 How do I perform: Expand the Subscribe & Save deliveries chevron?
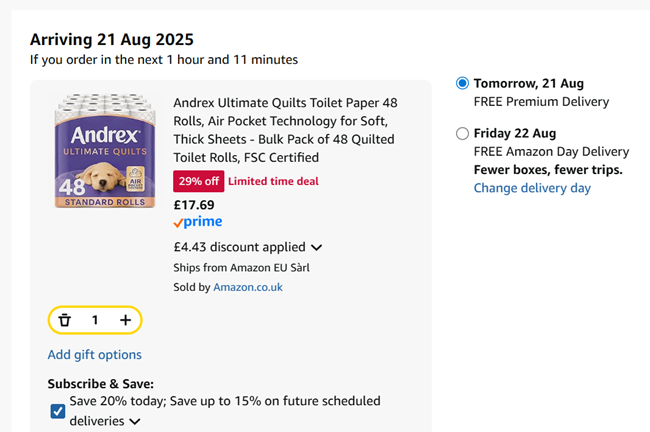point(135,421)
